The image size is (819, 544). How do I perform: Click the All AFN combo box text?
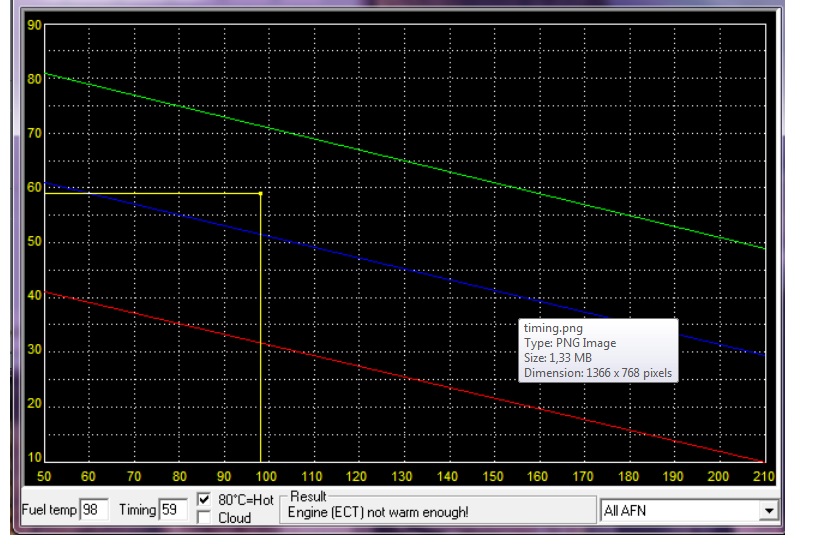tap(680, 511)
